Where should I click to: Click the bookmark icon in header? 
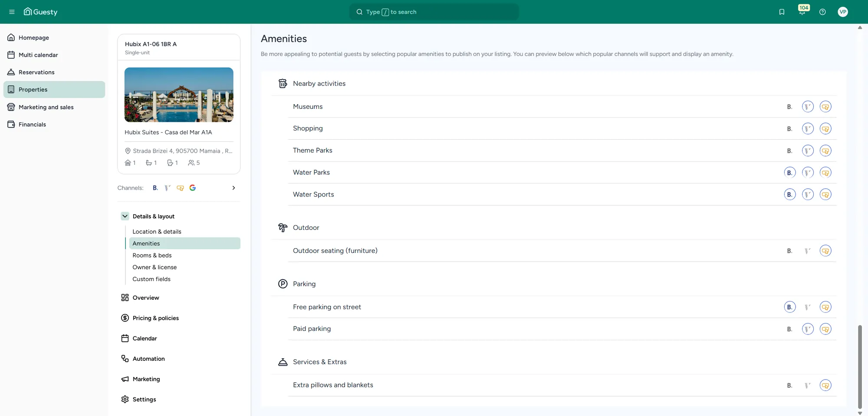[x=782, y=12]
